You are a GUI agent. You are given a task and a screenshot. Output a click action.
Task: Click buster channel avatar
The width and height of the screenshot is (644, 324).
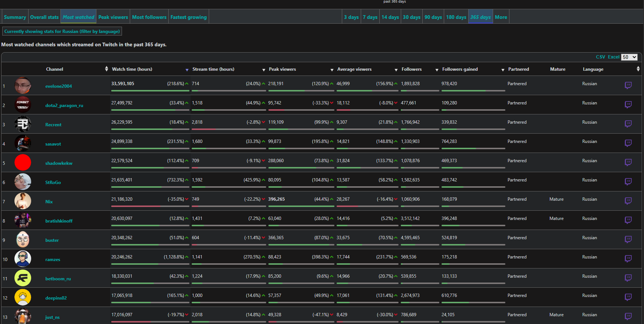(23, 240)
